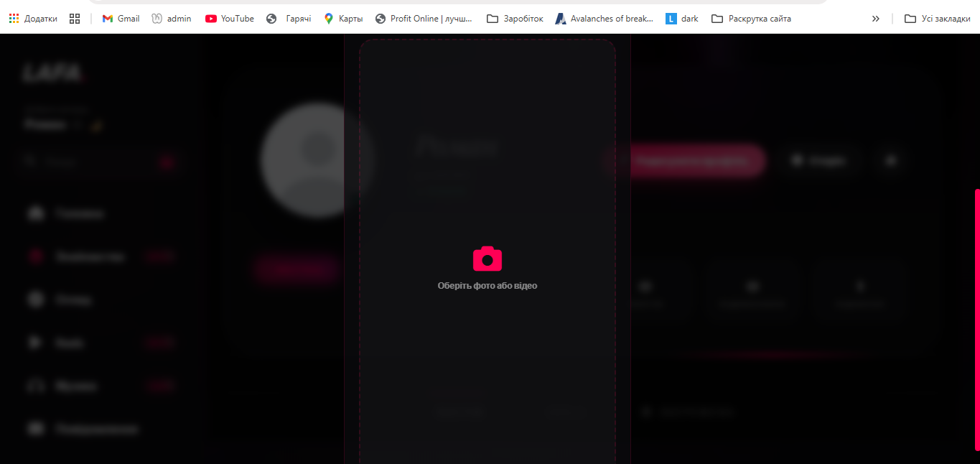Open the Карты maps bookmark

click(343, 19)
